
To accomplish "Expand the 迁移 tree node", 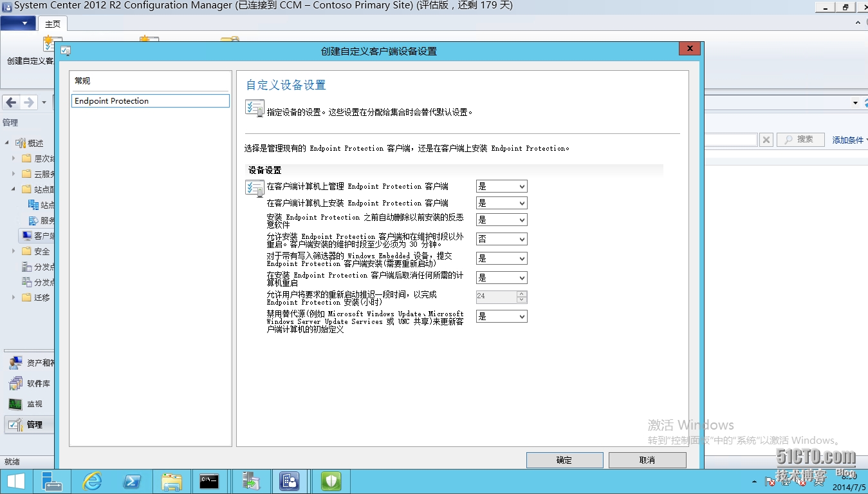I will coord(14,298).
